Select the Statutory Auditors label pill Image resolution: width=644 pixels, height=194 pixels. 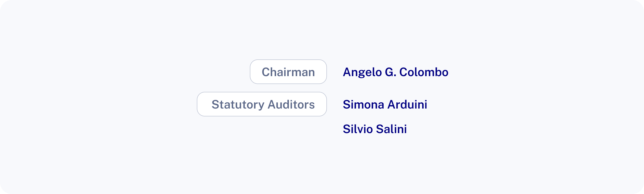[x=262, y=104]
